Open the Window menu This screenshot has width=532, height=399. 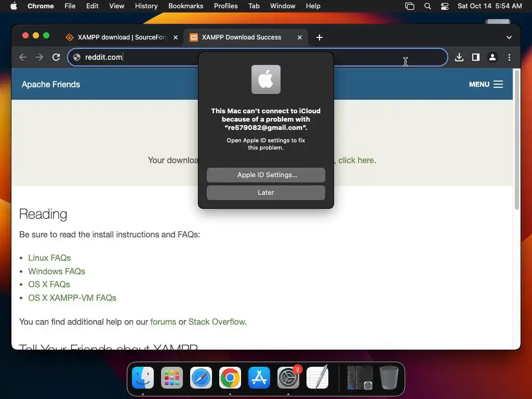click(283, 6)
